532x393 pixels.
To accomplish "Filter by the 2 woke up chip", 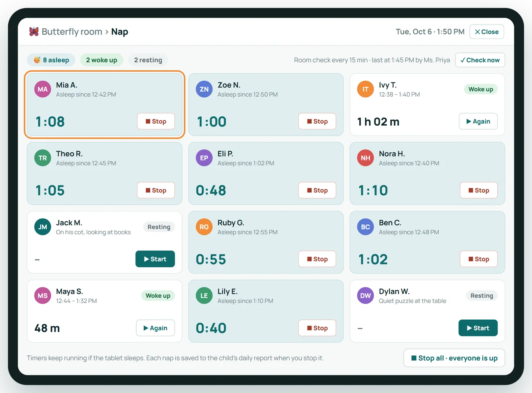I will (x=101, y=60).
